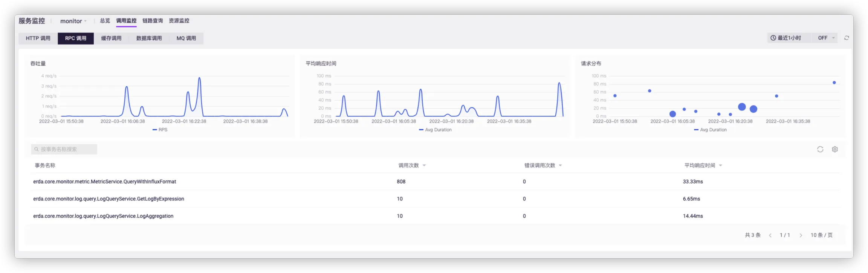Click the clock icon for time range
The width and height of the screenshot is (868, 273).
click(x=773, y=38)
